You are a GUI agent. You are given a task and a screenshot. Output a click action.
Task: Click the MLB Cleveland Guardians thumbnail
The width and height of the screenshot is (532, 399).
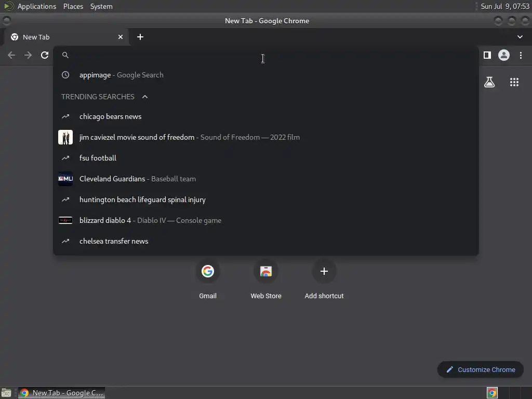(x=65, y=179)
